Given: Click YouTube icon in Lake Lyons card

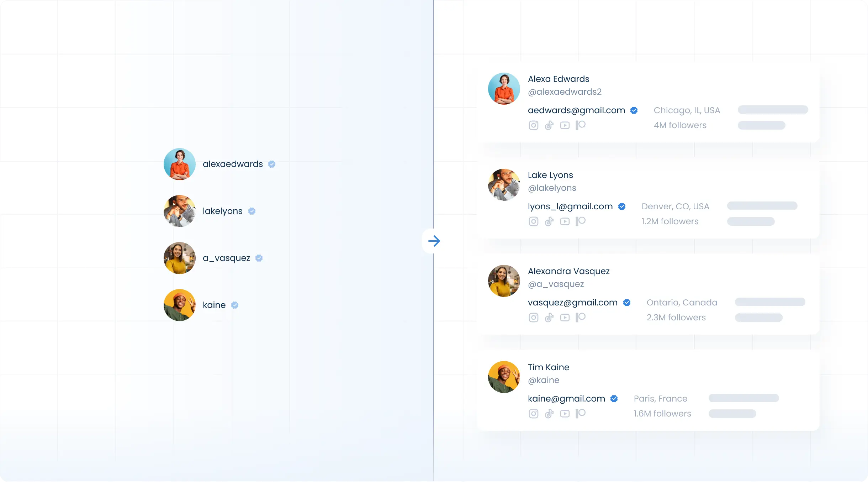Looking at the screenshot, I should coord(565,221).
